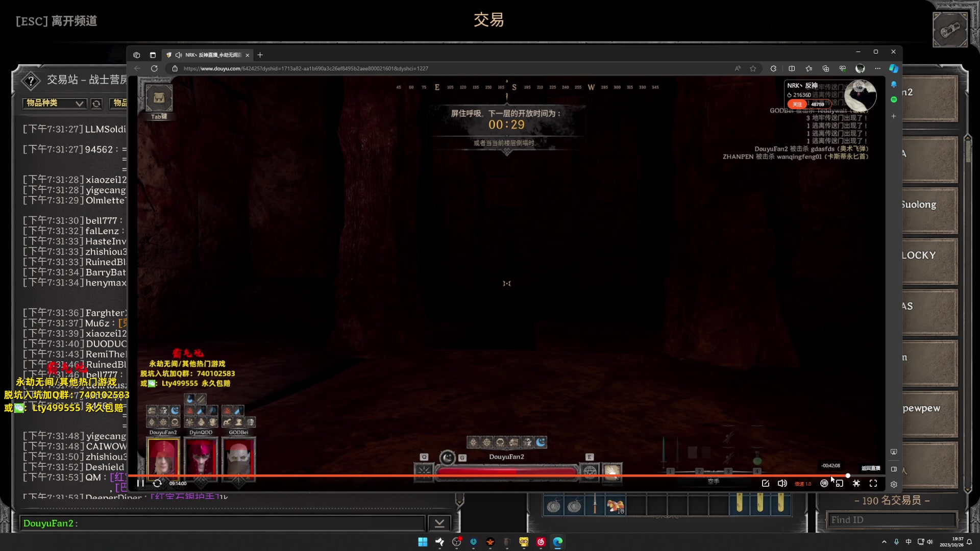Reset the item filter refresh icon
The width and height of the screenshot is (980, 551).
[x=96, y=104]
